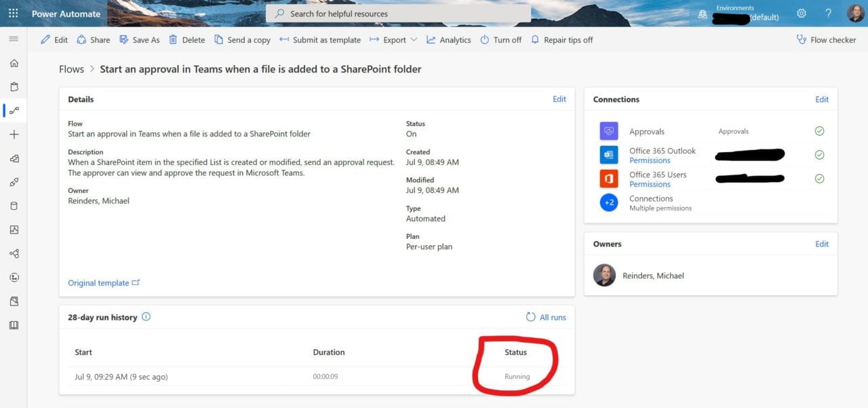Delete this flow
Screen dimensions: 868x408
pyautogui.click(x=186, y=40)
